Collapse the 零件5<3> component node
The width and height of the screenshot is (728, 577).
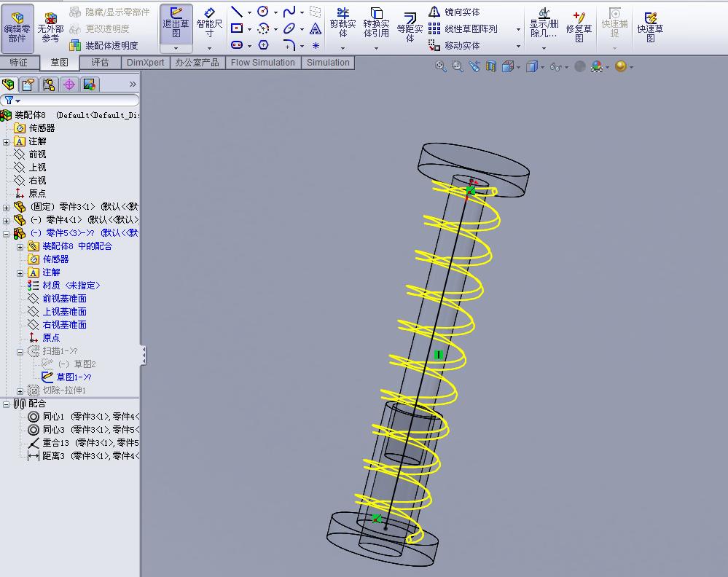(x=6, y=233)
